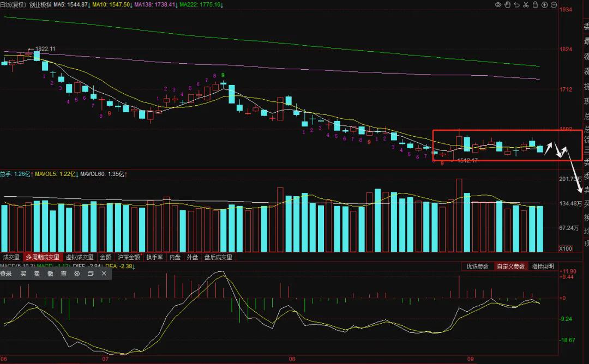Toggle 自定义参数 custom parameters
This screenshot has width=589, height=364.
[x=511, y=266]
